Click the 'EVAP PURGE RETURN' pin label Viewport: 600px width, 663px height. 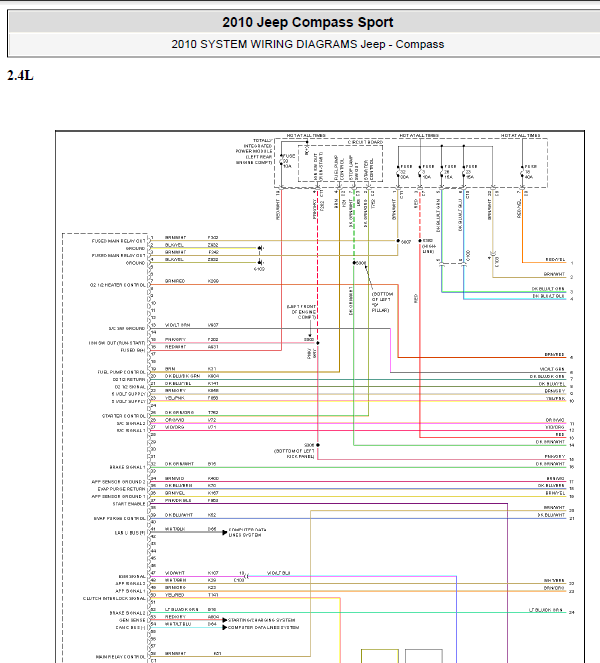[x=121, y=489]
